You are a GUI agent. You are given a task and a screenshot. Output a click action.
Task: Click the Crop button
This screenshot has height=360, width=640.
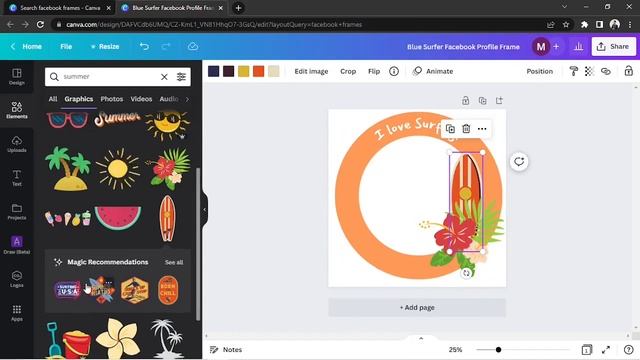click(348, 71)
